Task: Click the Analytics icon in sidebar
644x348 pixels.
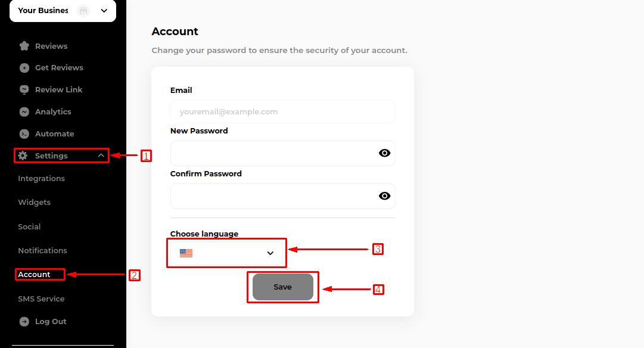Action: (x=24, y=112)
